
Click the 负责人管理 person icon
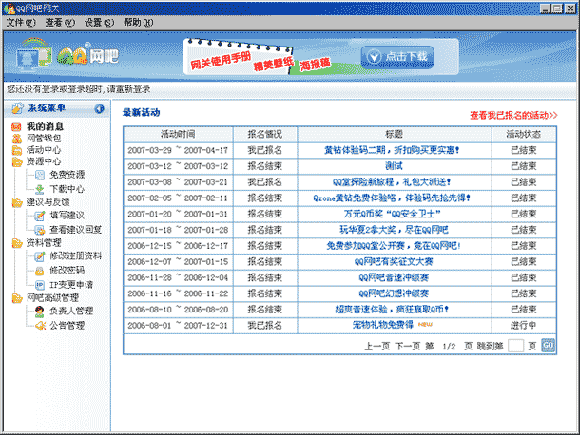tap(40, 311)
